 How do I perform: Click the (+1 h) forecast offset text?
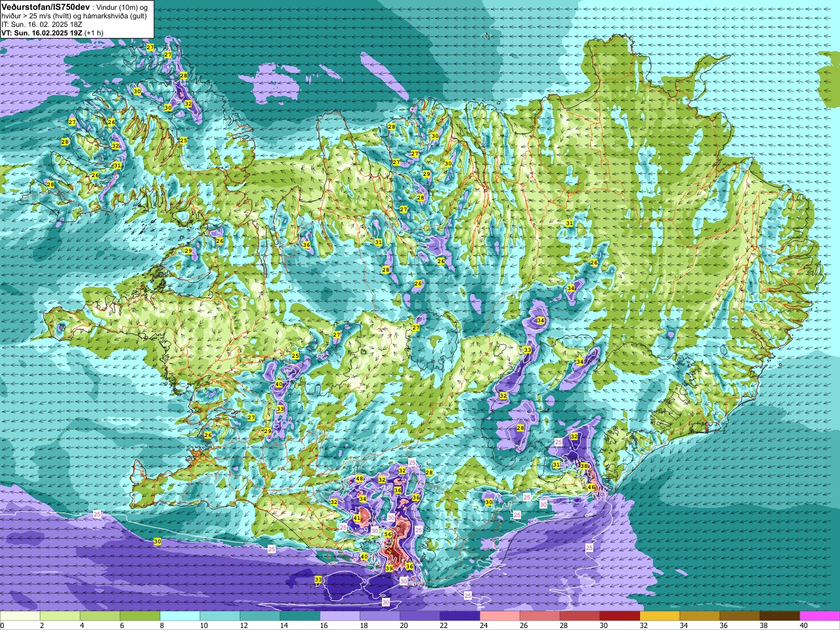pos(94,33)
